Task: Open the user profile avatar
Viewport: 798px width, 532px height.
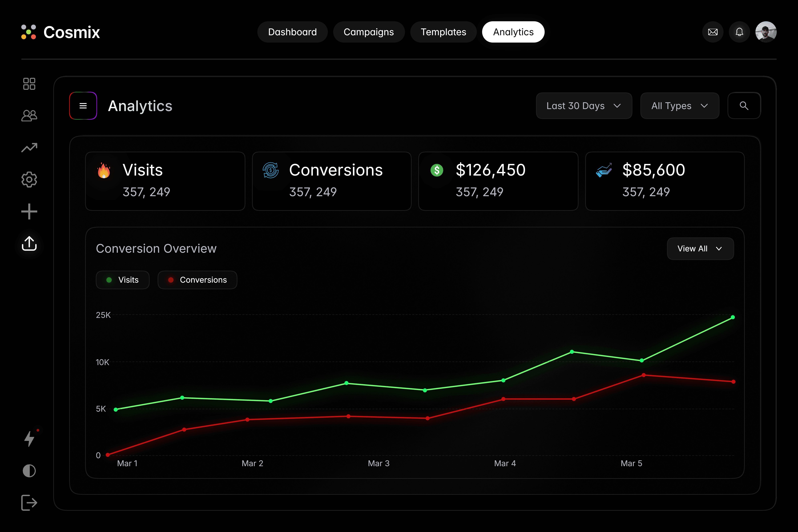Action: coord(766,32)
